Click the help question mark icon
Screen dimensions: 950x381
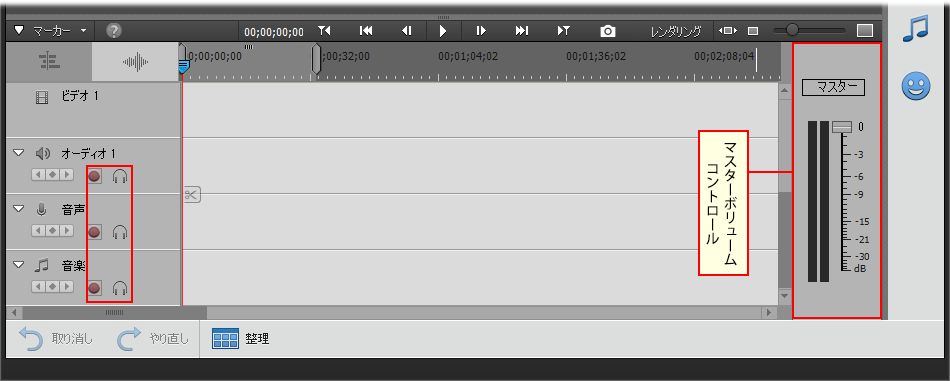pyautogui.click(x=113, y=30)
